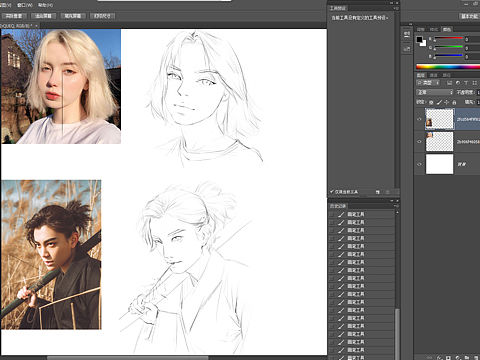The image size is (480, 360).
Task: Create a new tool preset
Action: click(x=378, y=192)
